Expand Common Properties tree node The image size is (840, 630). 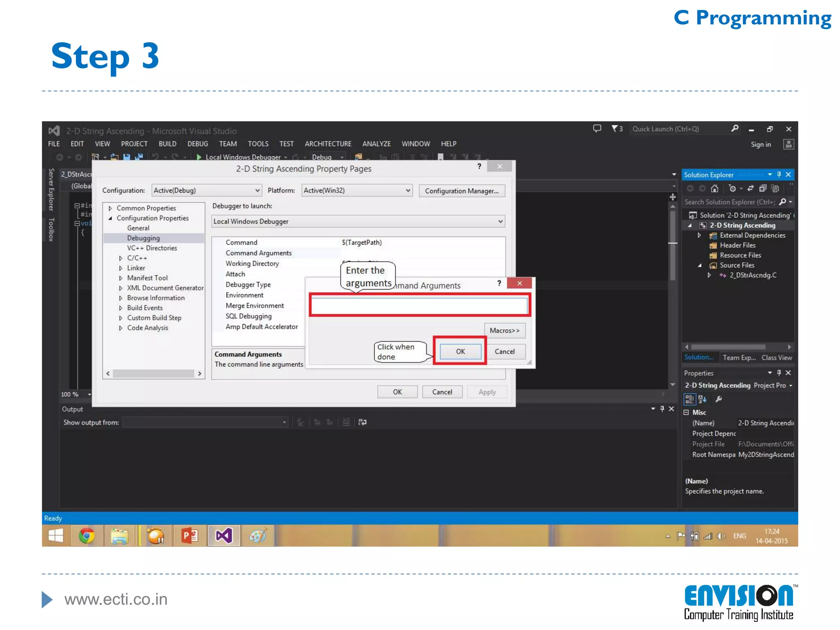click(x=110, y=208)
